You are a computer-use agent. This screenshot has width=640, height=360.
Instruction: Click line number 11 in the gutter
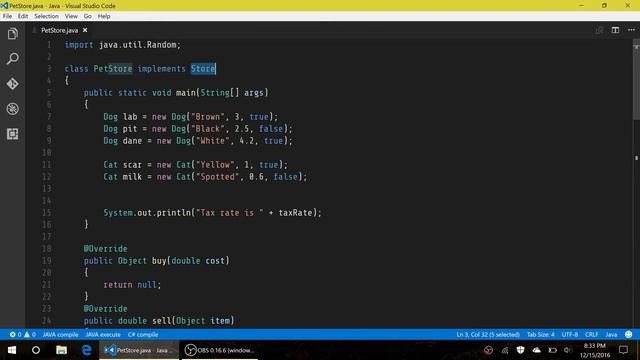tap(47, 165)
